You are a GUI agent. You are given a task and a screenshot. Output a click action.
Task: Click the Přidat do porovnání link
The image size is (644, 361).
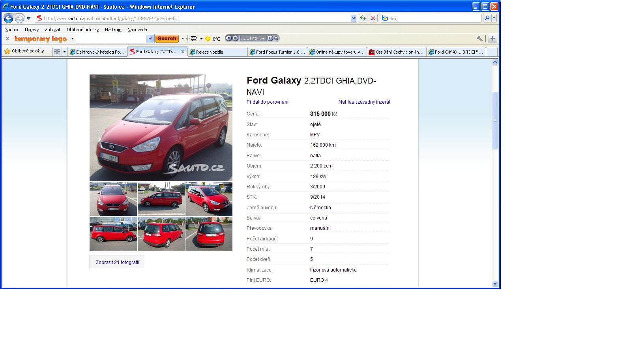[x=268, y=102]
